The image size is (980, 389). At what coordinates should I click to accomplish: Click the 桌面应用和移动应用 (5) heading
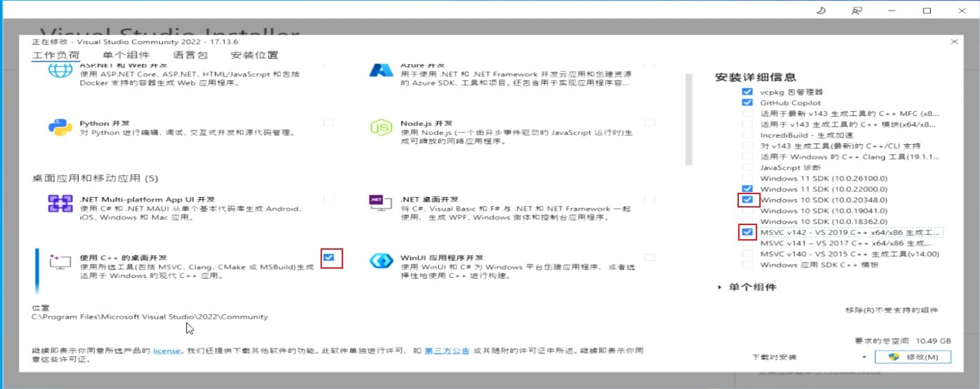tap(95, 178)
